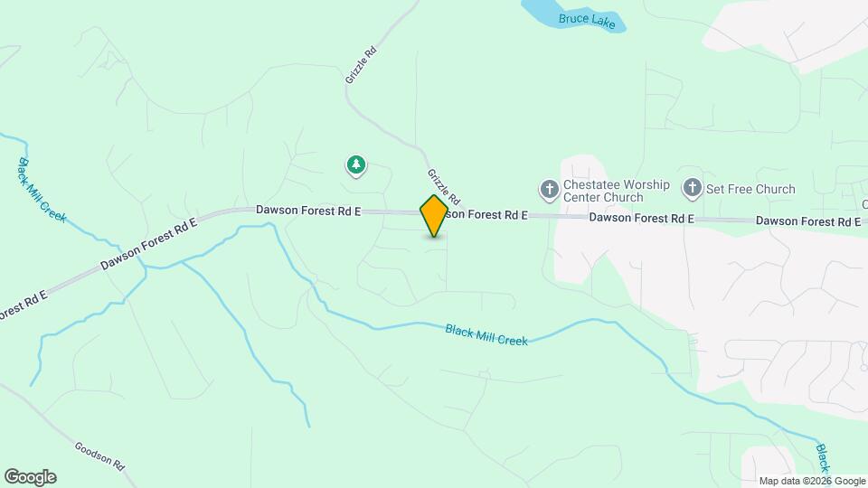Click the Black Mill Creek label at center
The height and width of the screenshot is (488, 868).
(x=486, y=336)
